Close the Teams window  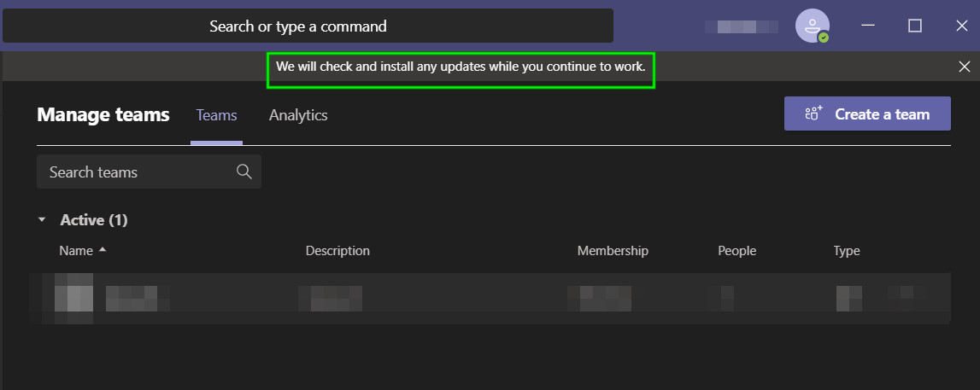[961, 26]
